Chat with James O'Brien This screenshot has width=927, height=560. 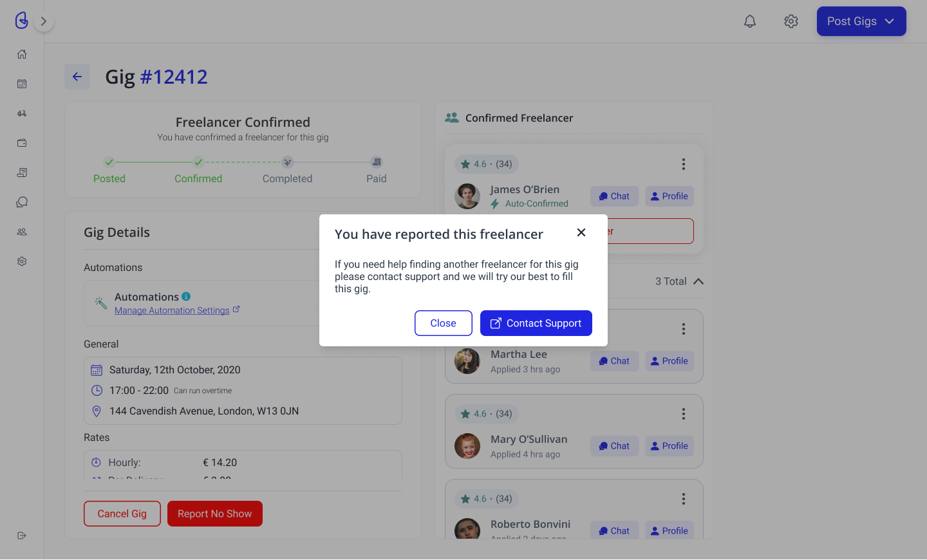615,196
